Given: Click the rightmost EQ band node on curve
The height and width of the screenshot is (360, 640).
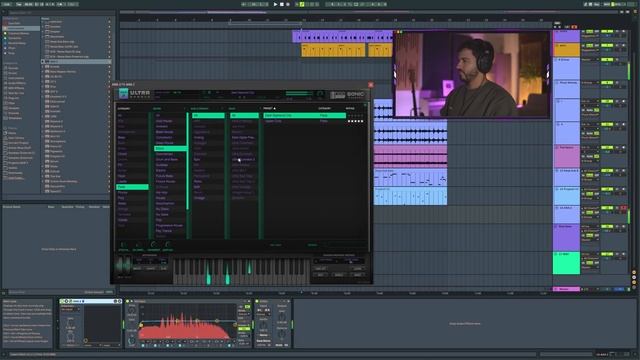Looking at the screenshot, I should tap(235, 325).
